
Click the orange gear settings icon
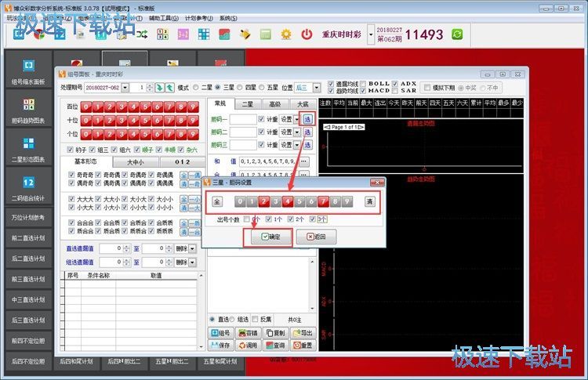point(286,34)
